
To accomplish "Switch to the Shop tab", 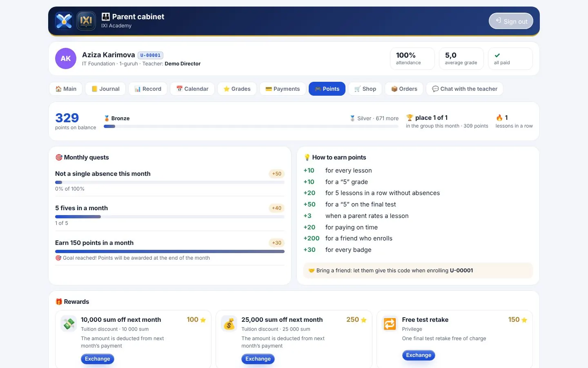I will point(365,89).
